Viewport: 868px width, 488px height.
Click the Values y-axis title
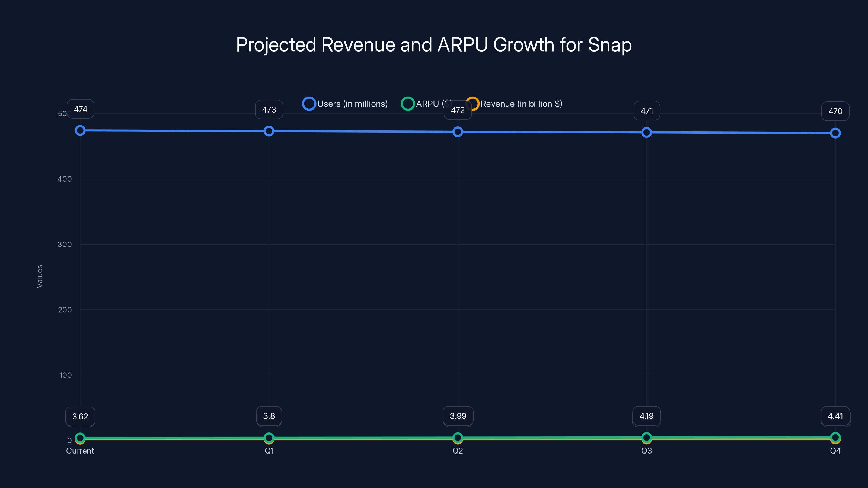pyautogui.click(x=39, y=277)
